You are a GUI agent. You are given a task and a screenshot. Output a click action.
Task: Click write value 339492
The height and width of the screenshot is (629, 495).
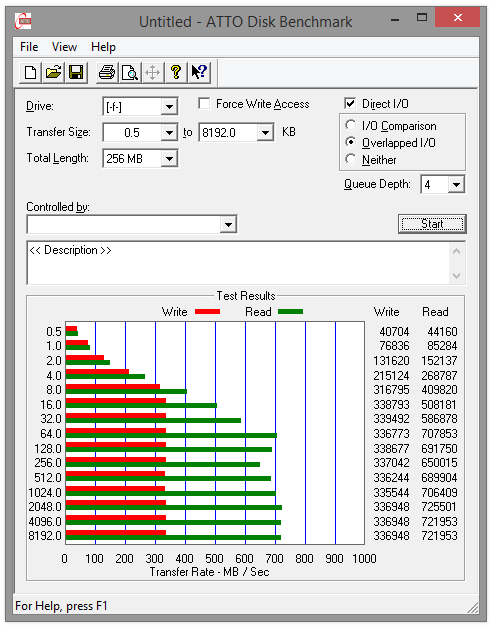pos(392,419)
